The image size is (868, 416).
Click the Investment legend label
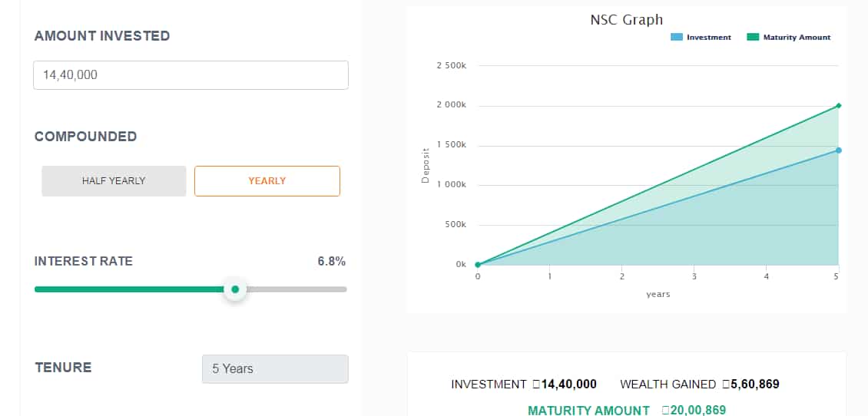(709, 38)
